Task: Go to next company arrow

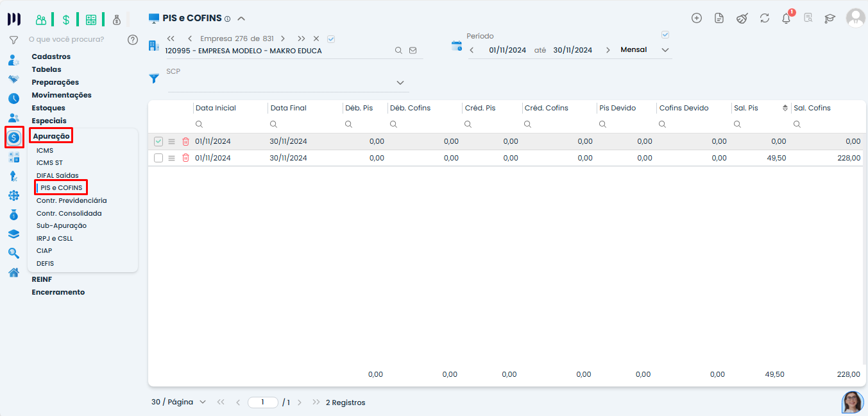Action: pyautogui.click(x=283, y=39)
